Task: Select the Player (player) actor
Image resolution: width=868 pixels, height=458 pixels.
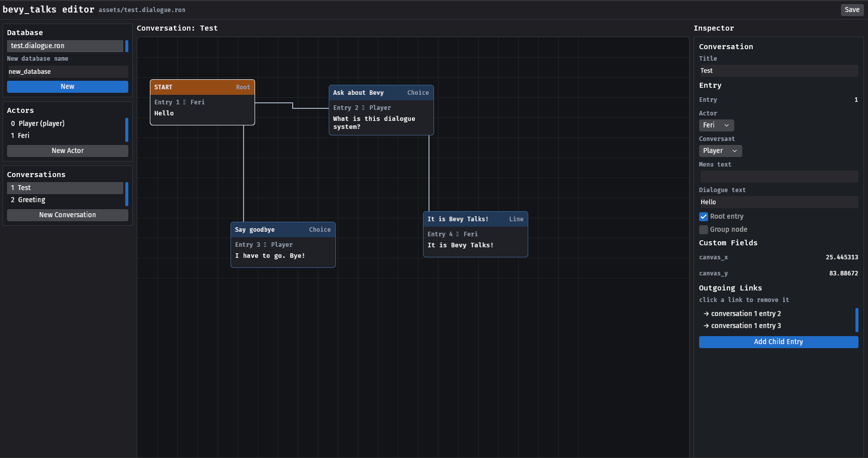Action: pos(65,123)
